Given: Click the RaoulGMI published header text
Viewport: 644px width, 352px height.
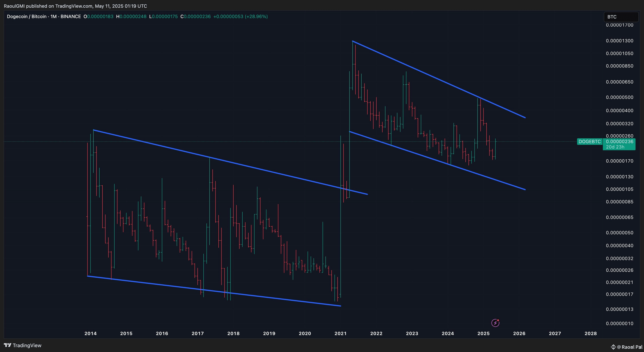Looking at the screenshot, I should click(76, 6).
